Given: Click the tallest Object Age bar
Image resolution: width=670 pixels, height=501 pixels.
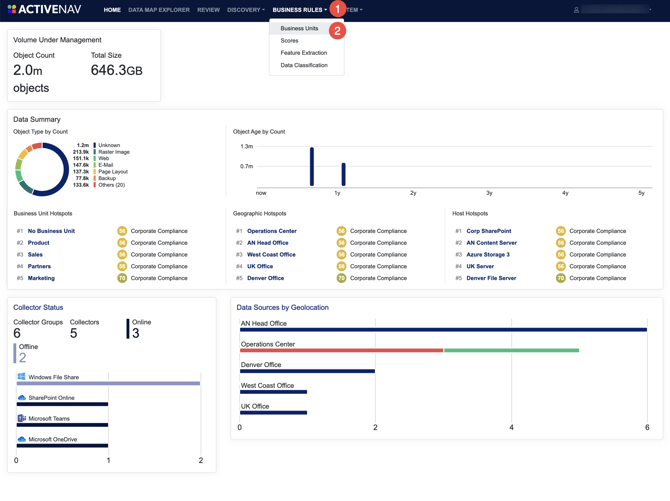Looking at the screenshot, I should [312, 167].
